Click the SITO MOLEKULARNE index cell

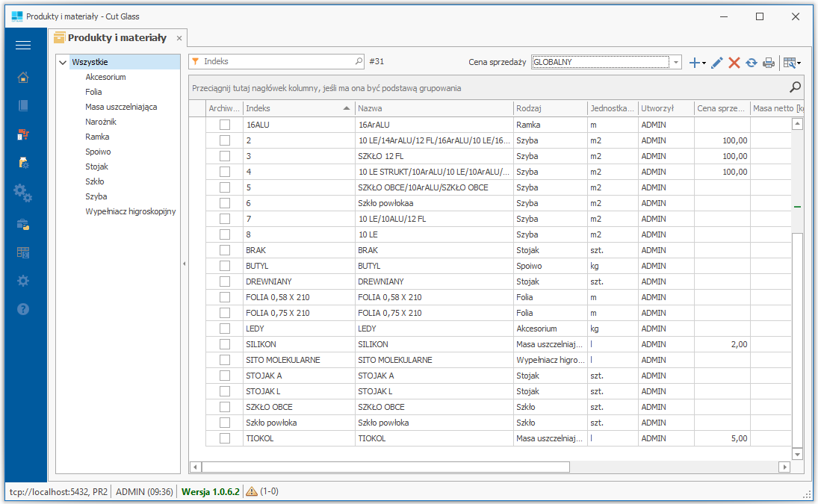coord(298,360)
